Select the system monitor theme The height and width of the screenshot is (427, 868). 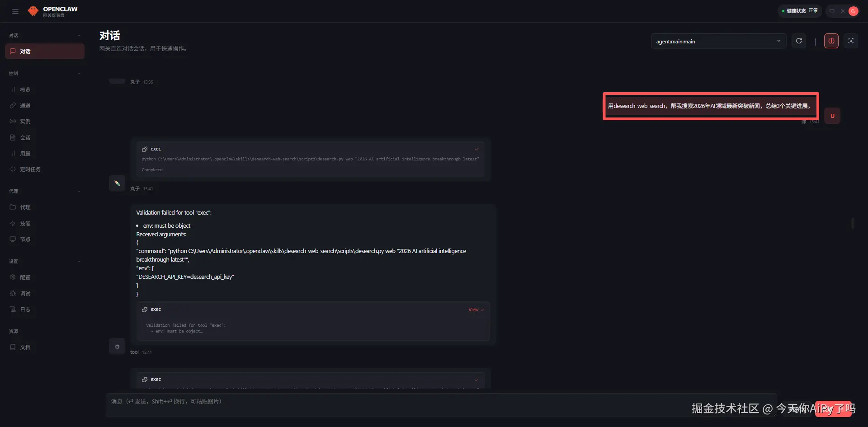click(x=832, y=11)
